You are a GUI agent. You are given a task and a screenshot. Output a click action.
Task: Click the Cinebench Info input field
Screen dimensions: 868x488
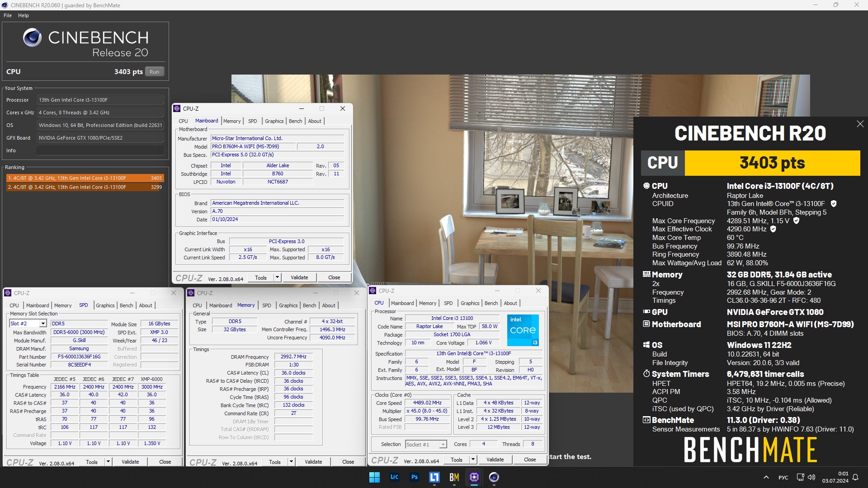(100, 150)
